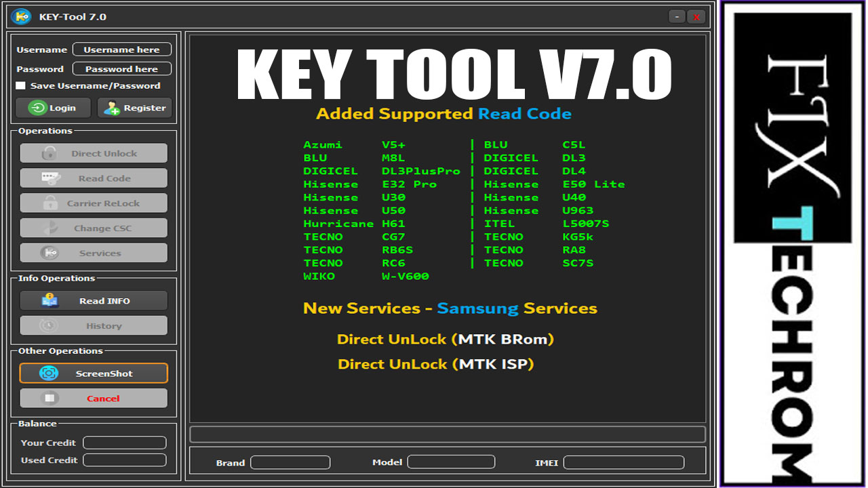This screenshot has height=488, width=868.
Task: Click the Carrier ReLock lock icon
Action: click(50, 203)
